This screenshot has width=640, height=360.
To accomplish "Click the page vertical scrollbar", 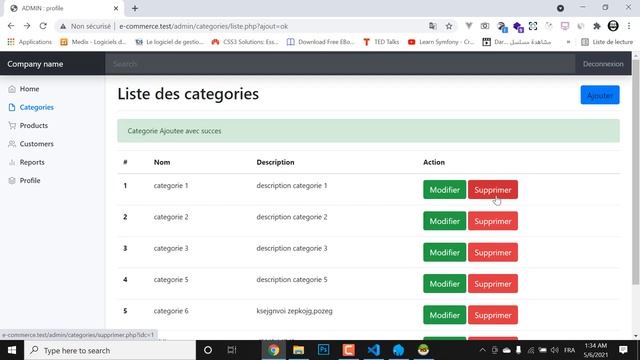I will coord(636,171).
